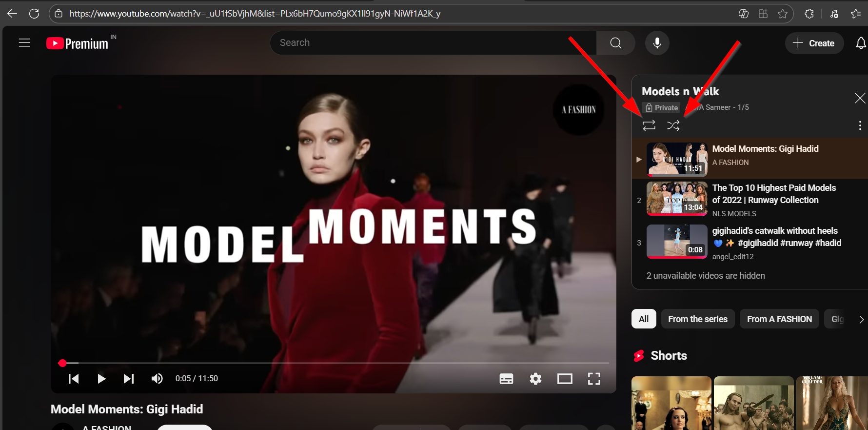The height and width of the screenshot is (430, 868).
Task: Close the Models n Walk playlist panel
Action: (860, 98)
